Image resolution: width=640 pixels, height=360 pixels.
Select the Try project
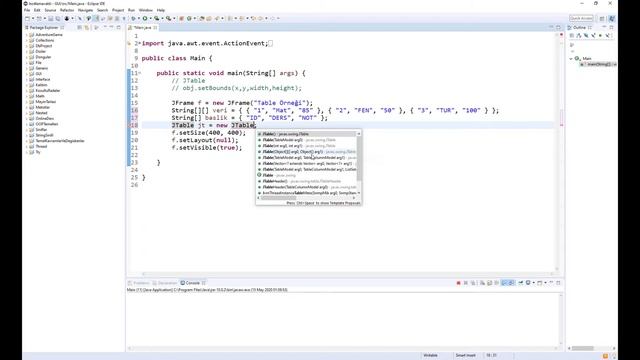[x=38, y=152]
